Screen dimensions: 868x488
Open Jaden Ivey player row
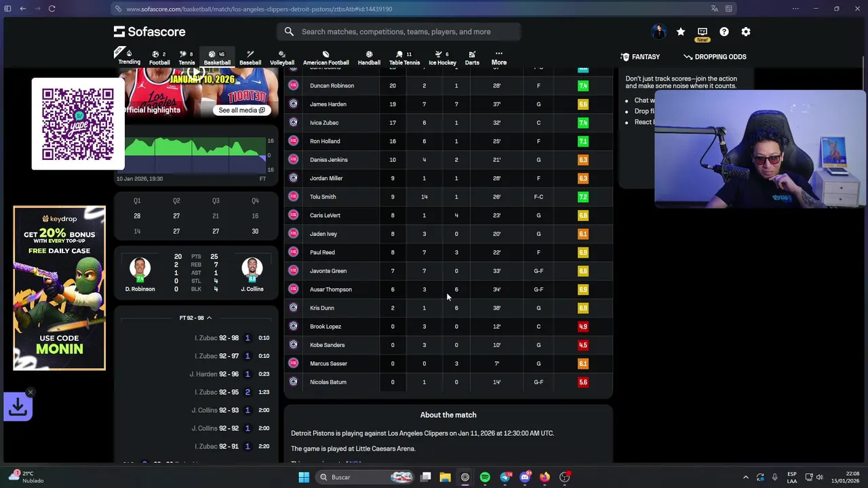tap(448, 234)
